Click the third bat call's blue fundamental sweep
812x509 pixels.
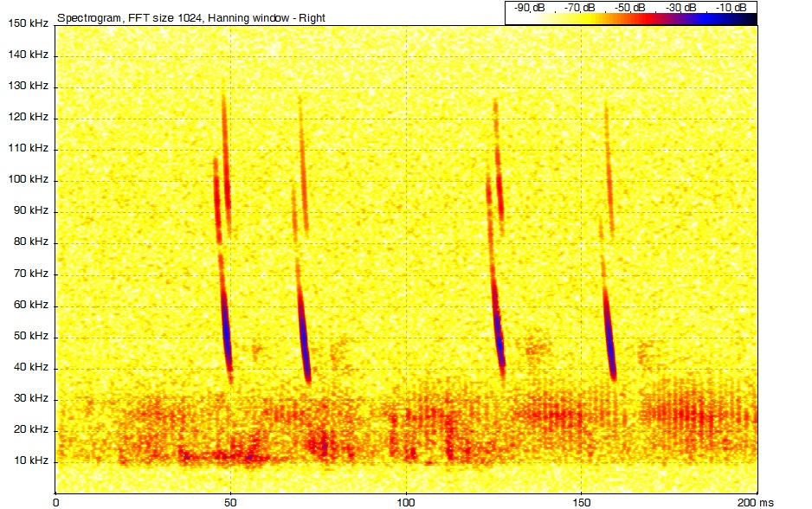[x=498, y=332]
